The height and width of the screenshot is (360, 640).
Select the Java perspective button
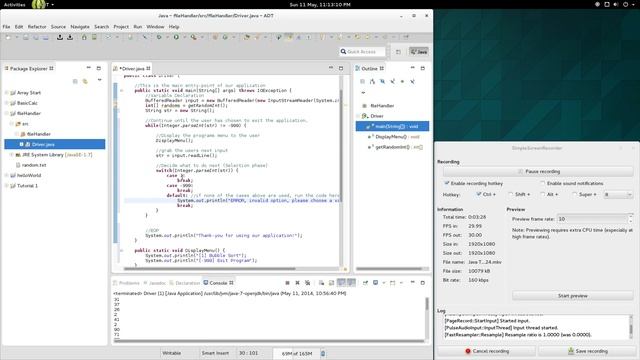point(419,52)
